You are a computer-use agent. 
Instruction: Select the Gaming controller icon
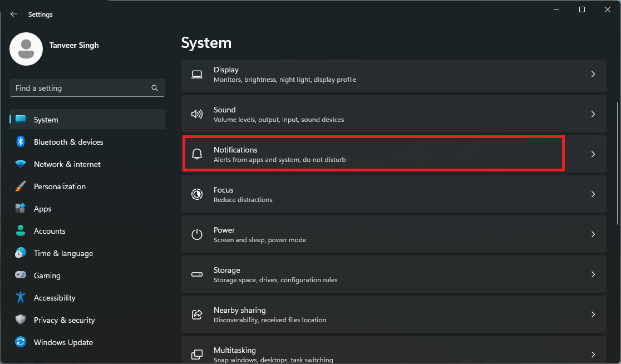click(21, 276)
